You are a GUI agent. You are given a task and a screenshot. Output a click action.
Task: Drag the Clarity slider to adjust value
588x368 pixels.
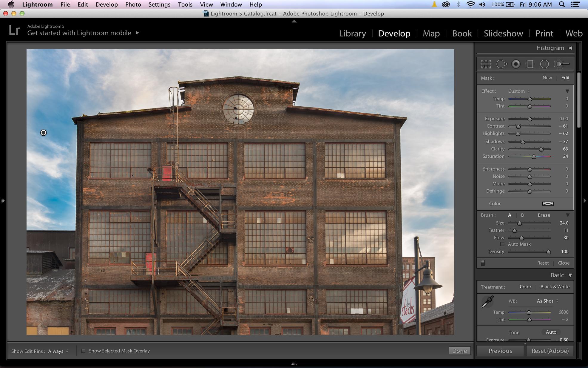(x=541, y=148)
